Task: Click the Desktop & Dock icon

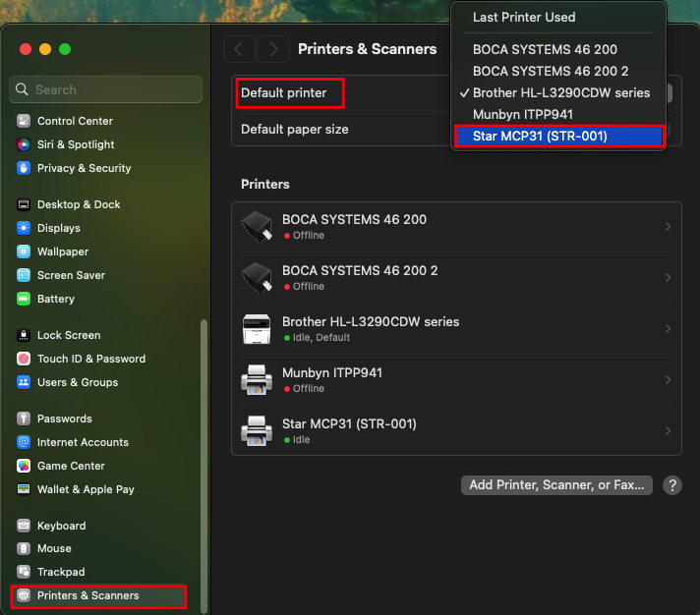Action: pyautogui.click(x=24, y=204)
